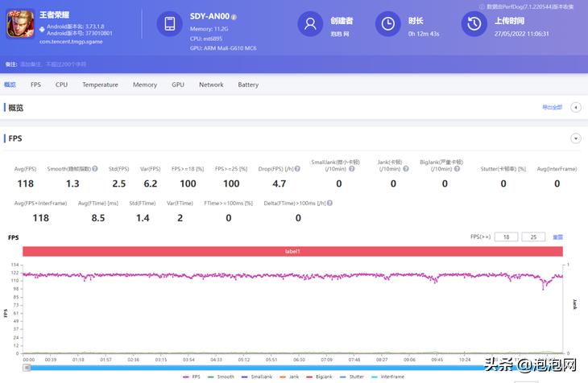Open the Temperature tab
The width and height of the screenshot is (588, 383).
click(x=100, y=84)
